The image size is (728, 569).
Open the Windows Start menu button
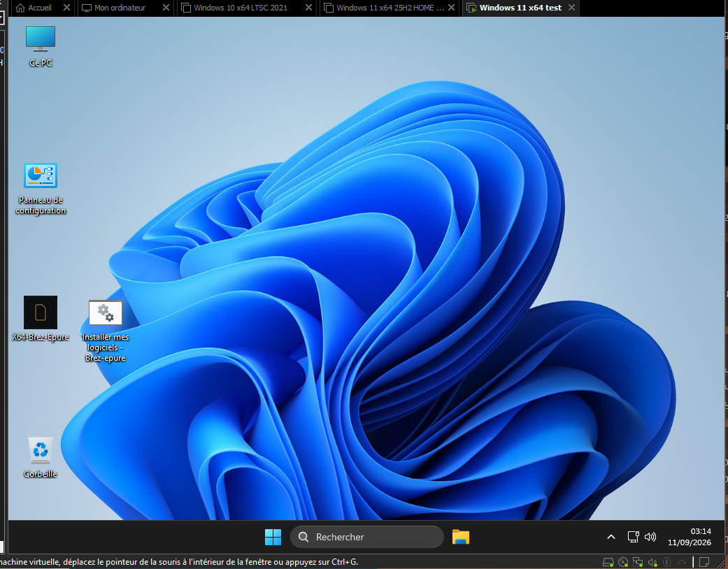coord(273,537)
